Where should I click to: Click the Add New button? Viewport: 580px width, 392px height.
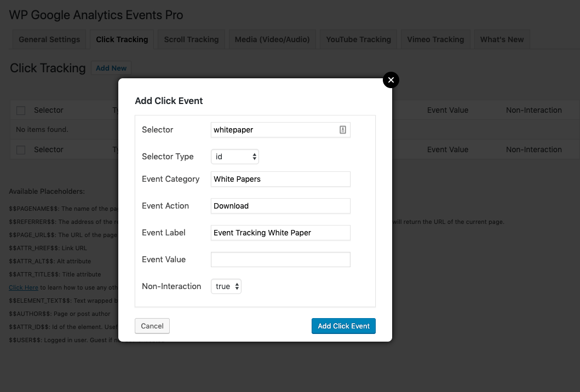111,68
